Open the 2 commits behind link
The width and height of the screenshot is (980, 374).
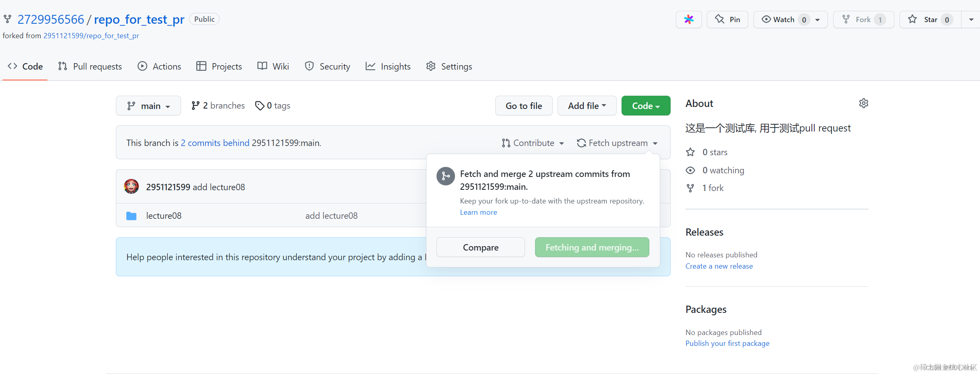(215, 143)
